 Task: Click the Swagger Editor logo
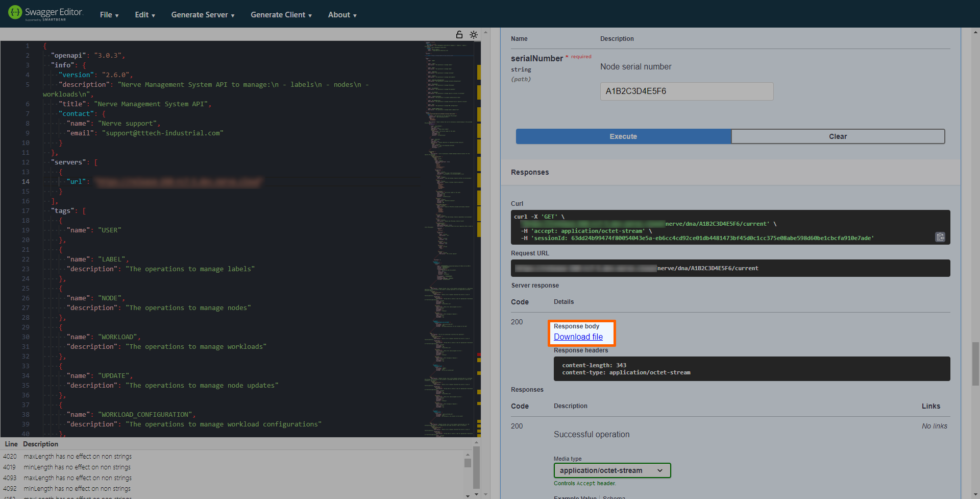[x=45, y=13]
